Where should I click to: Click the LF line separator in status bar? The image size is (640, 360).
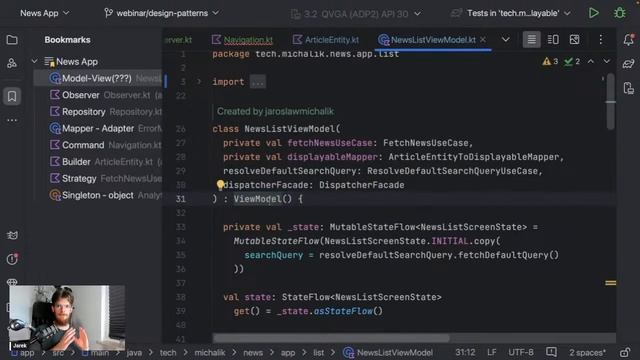(x=492, y=352)
